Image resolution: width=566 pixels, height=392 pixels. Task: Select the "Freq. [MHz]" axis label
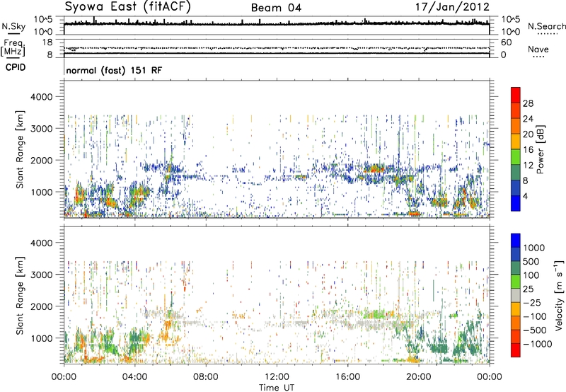pos(13,48)
